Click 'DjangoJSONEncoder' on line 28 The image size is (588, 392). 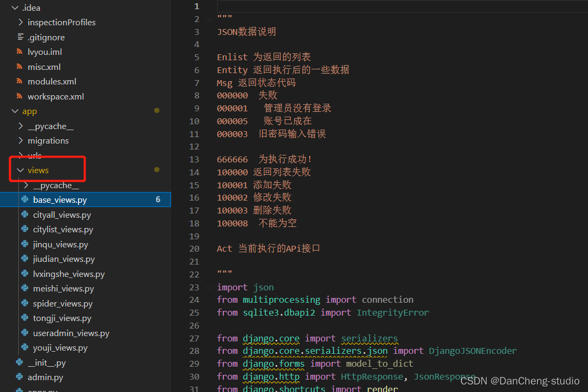tap(472, 351)
